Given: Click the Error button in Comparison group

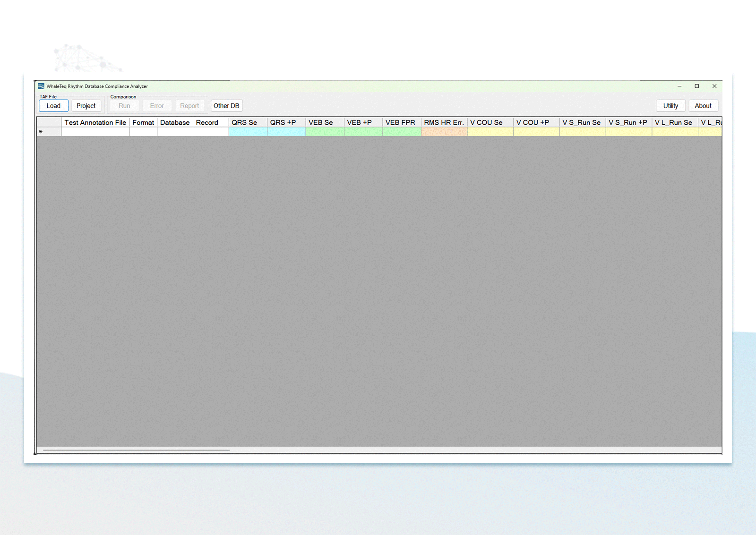Looking at the screenshot, I should (157, 106).
